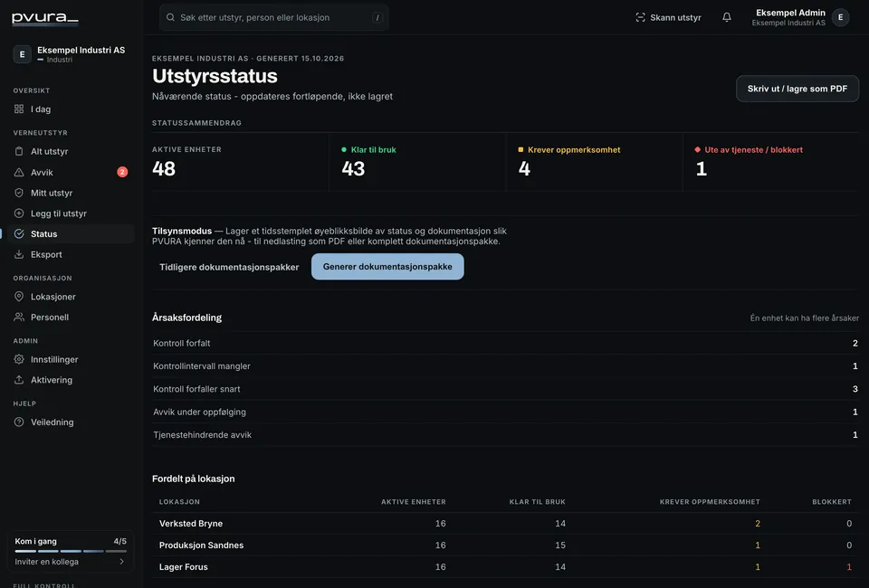Screen dimensions: 869x588
Task: Click Verksted Bryne's krever oppmerksomhet value 2
Action: coord(757,523)
